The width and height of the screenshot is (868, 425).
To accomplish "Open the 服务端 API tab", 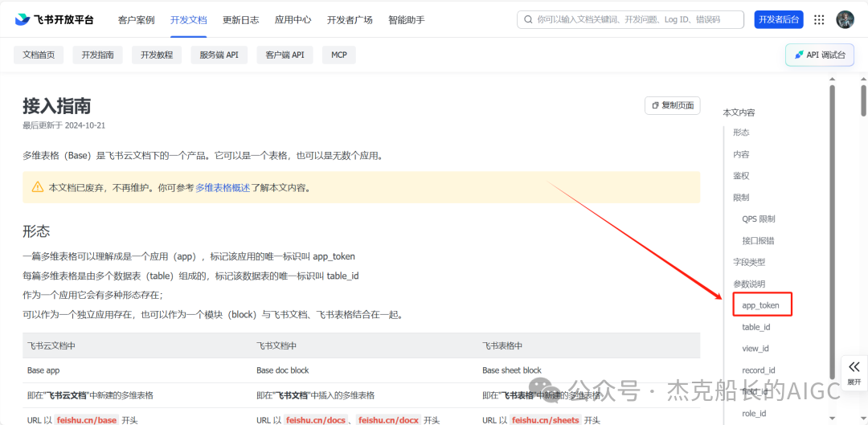I will [219, 55].
